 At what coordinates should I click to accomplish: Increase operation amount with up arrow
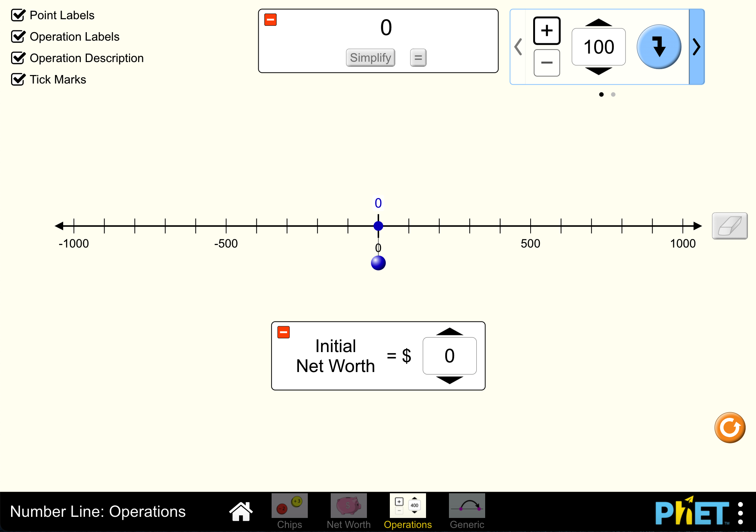click(598, 23)
